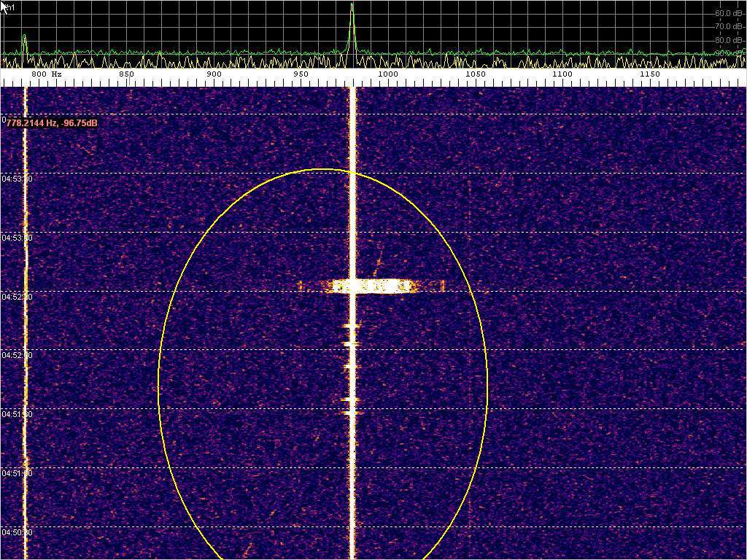Click the 950 frequency ruler label
This screenshot has width=747, height=560.
301,74
